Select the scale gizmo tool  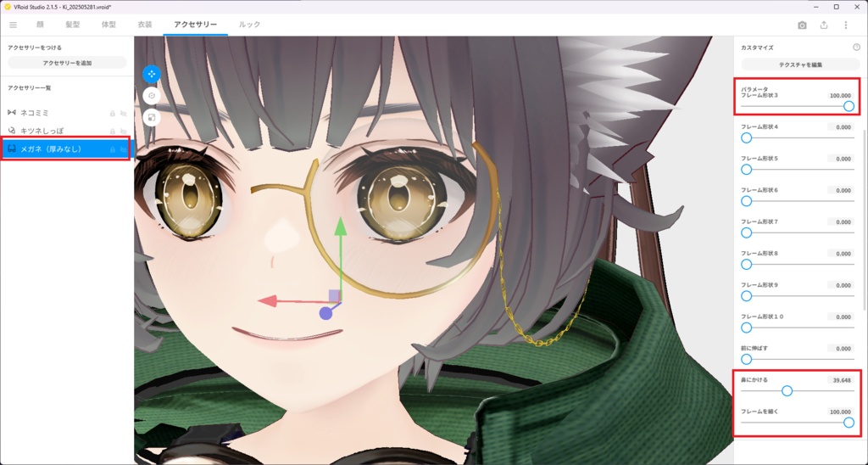[x=152, y=117]
